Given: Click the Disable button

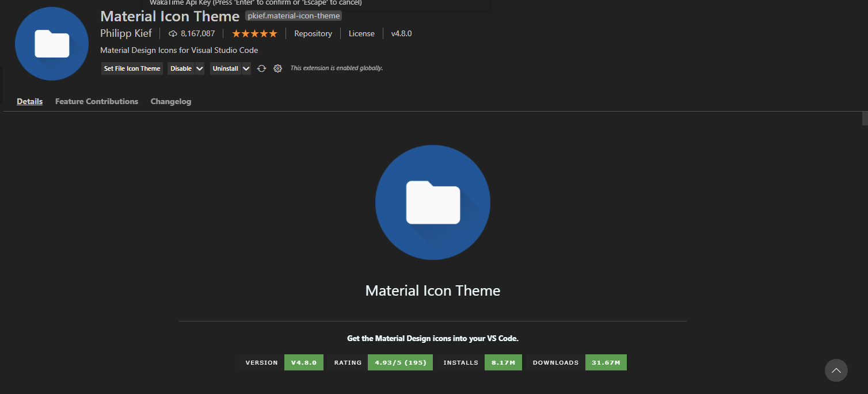Looking at the screenshot, I should click(x=181, y=68).
